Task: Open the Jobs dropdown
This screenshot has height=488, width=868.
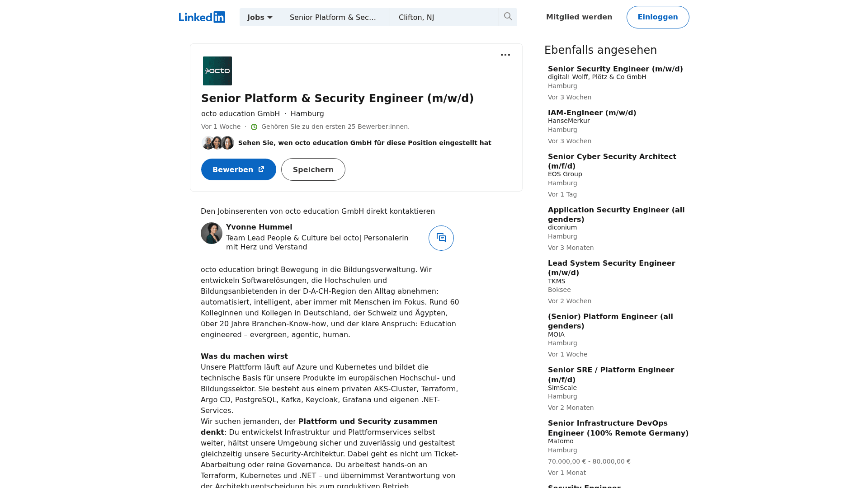Action: click(260, 17)
